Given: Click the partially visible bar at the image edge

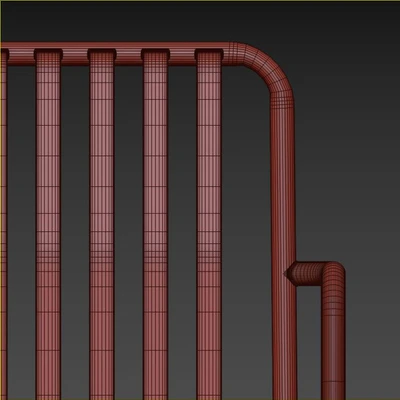Looking at the screenshot, I should [x=3, y=227].
